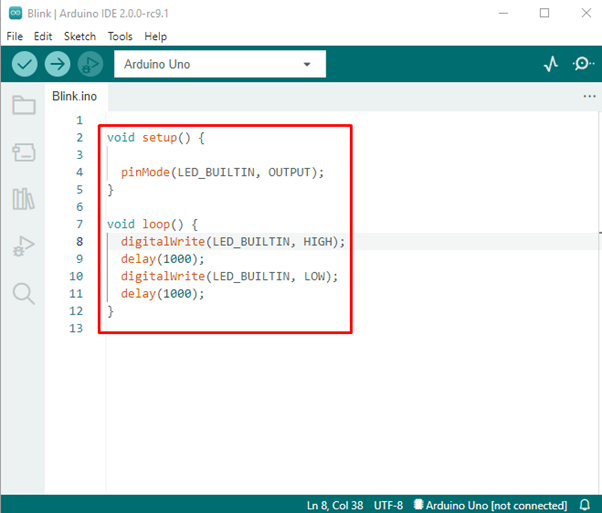Open the Library Manager sidebar icon
Viewport: 602px width, 513px height.
pyautogui.click(x=23, y=199)
